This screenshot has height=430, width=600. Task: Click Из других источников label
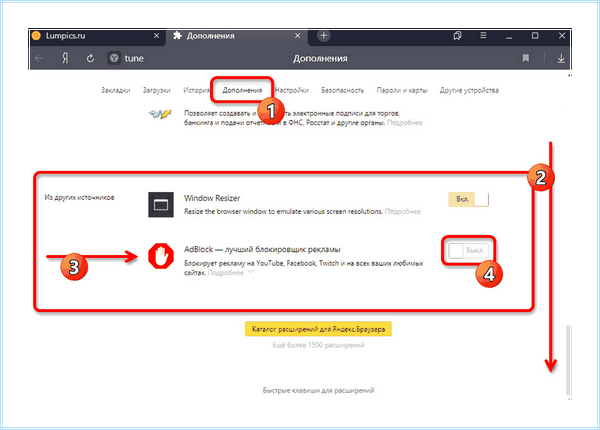tap(79, 197)
